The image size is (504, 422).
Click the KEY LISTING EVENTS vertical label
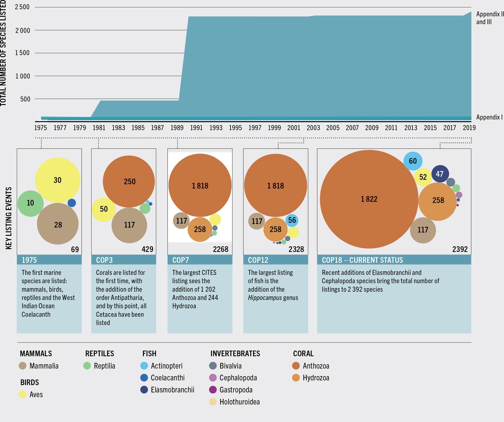tap(9, 218)
